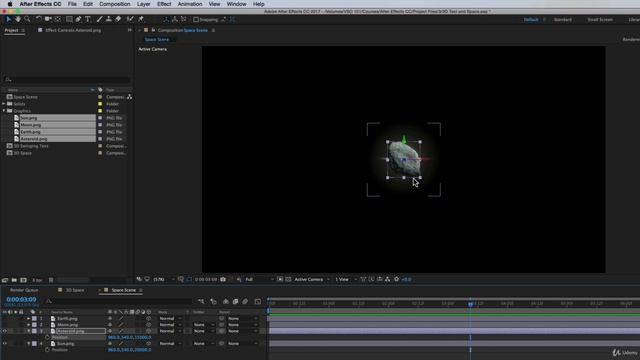Open the viewer resolution Full dropdown
The width and height of the screenshot is (640, 360).
259,279
